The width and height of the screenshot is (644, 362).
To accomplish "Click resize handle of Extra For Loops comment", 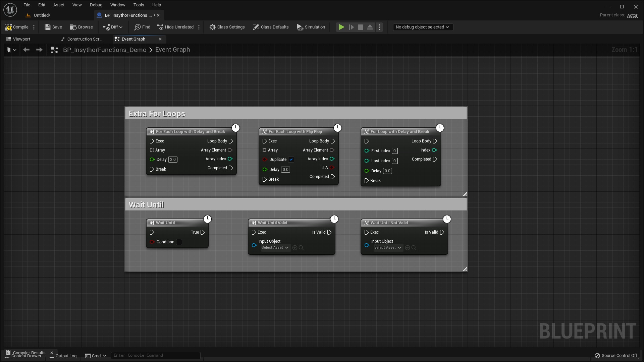I will (465, 194).
